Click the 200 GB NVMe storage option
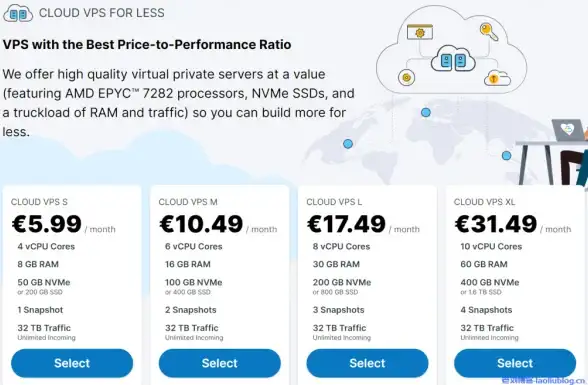 342,282
